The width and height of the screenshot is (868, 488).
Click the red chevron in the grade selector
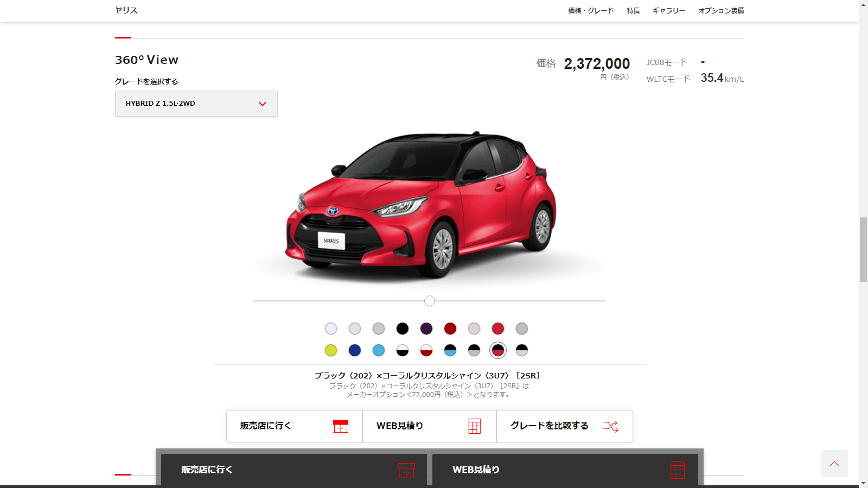(263, 104)
